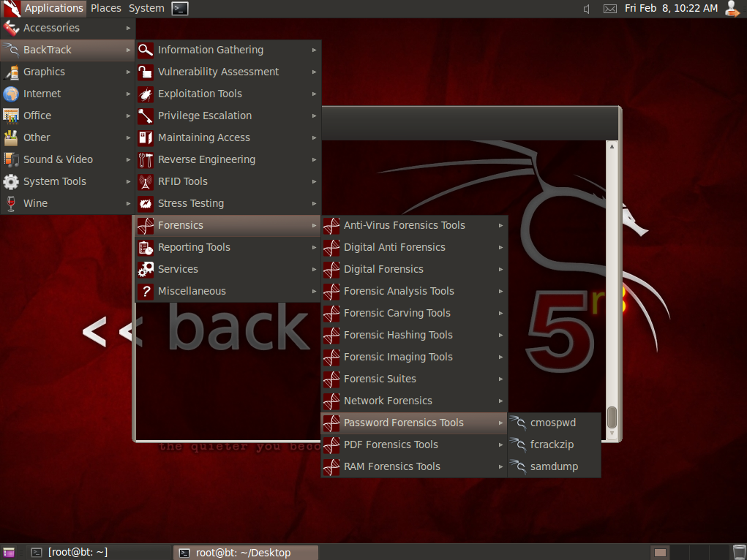Click the Graphics category icon

pos(11,72)
